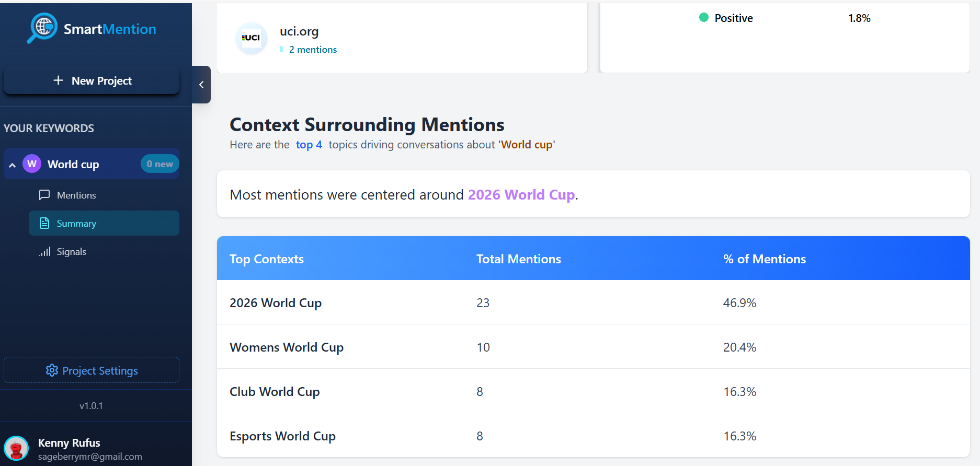
Task: Click the 2026 World Cup highlighted link
Action: 521,195
